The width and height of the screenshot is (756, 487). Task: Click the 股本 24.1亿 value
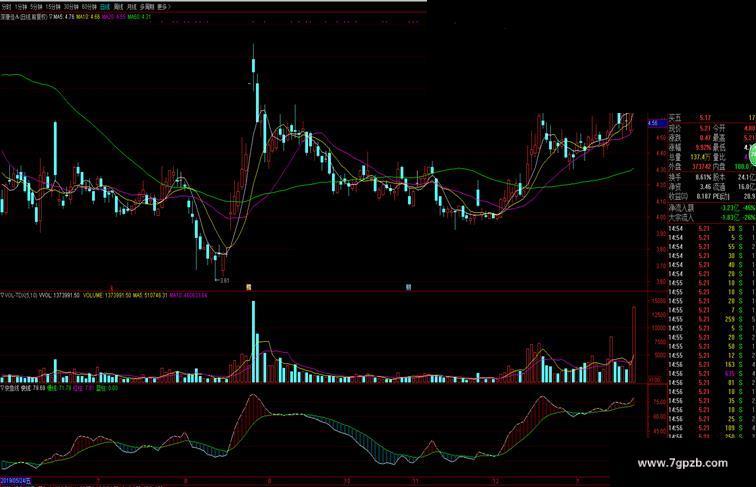[747, 177]
